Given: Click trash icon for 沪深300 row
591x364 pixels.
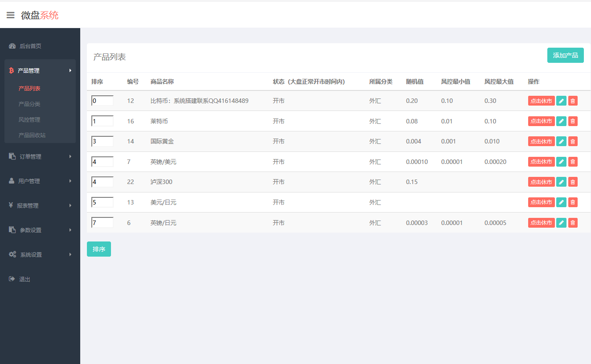Looking at the screenshot, I should [573, 182].
